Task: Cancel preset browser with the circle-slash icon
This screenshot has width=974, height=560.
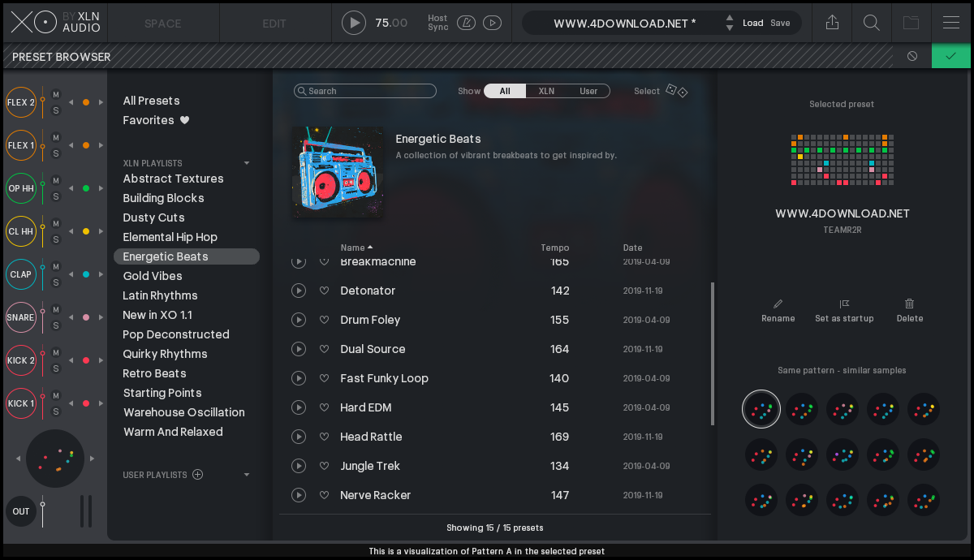Action: (x=912, y=56)
